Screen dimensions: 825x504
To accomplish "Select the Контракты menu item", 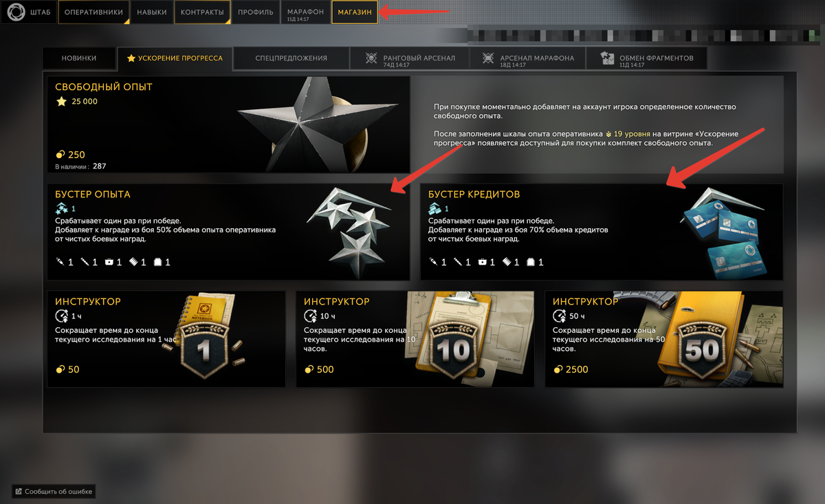I will [x=202, y=12].
